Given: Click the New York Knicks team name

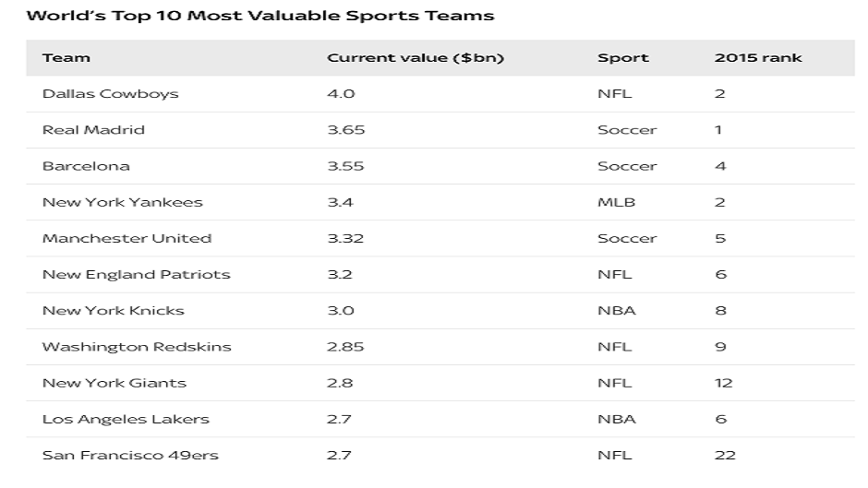Looking at the screenshot, I should click(x=113, y=311).
